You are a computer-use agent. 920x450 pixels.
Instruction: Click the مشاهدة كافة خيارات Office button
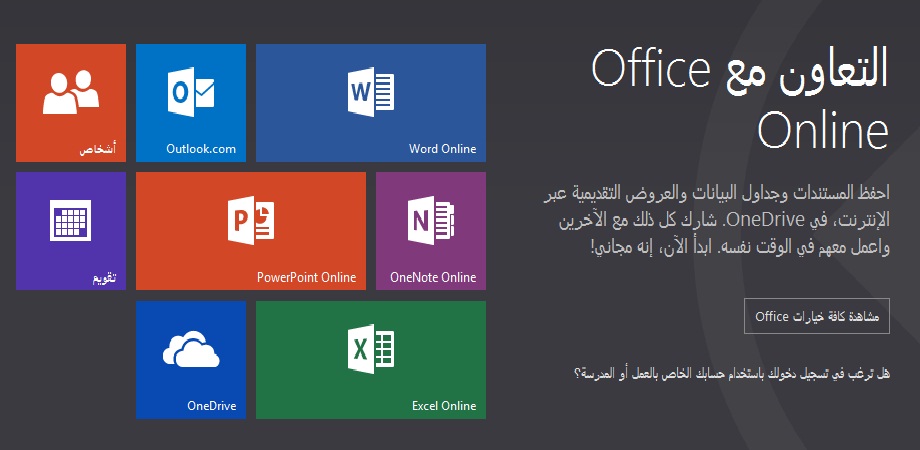coord(816,316)
